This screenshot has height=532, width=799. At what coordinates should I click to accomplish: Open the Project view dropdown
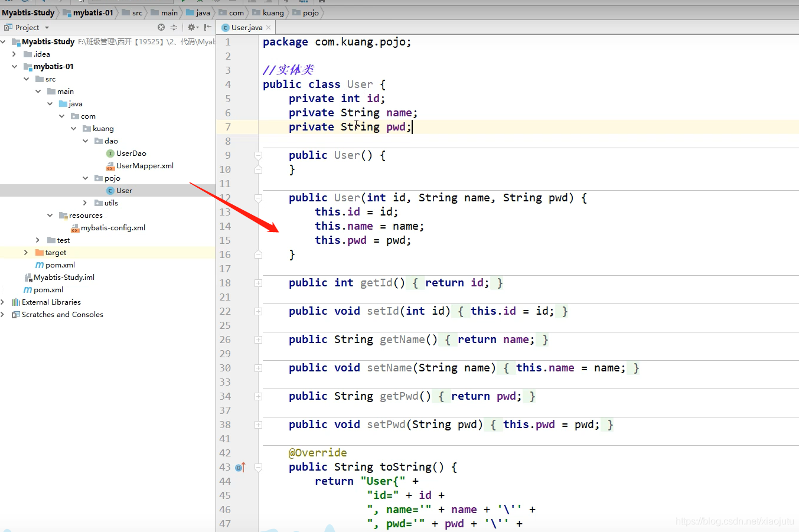click(47, 28)
